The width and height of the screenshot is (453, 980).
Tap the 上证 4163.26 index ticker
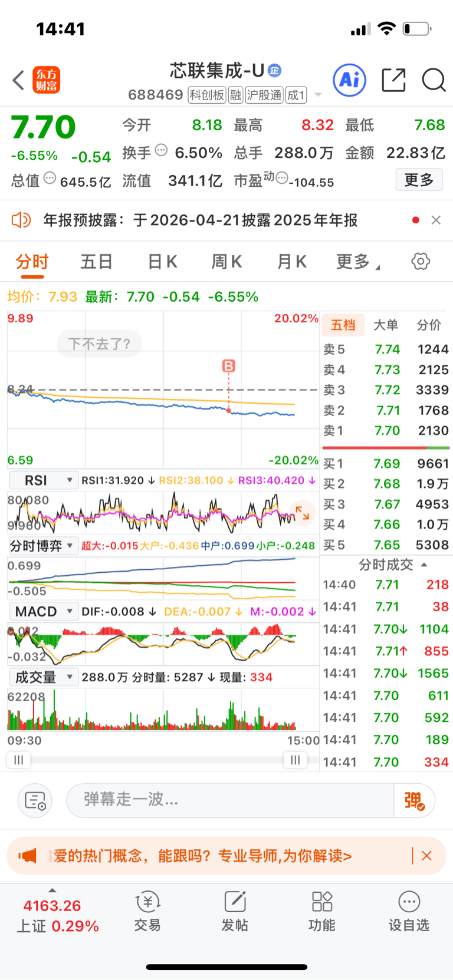(57, 916)
